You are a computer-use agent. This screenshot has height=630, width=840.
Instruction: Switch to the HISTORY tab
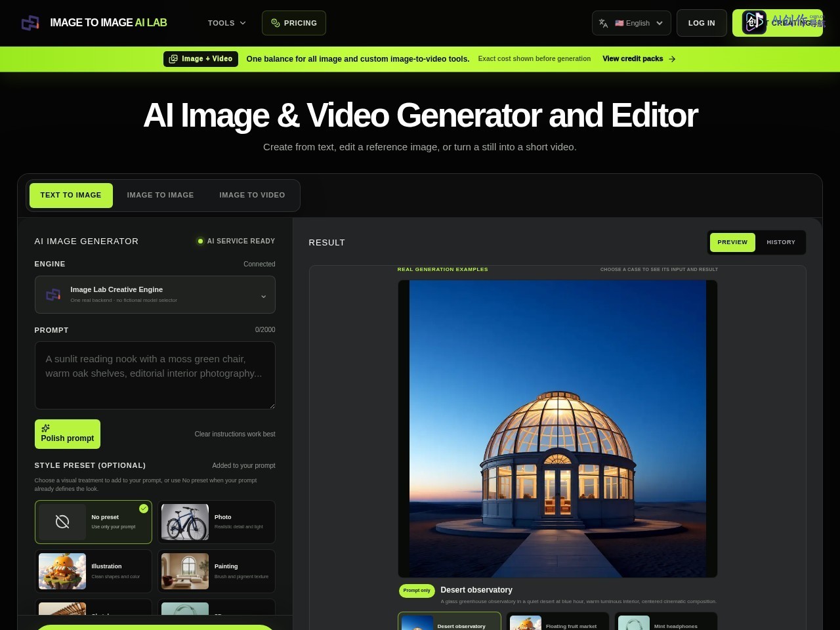tap(781, 242)
